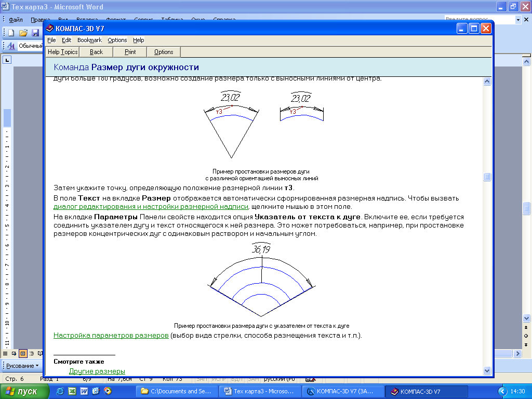532x399 pixels.
Task: Switch to C:\Documents and Se... taskbar window
Action: 177,391
